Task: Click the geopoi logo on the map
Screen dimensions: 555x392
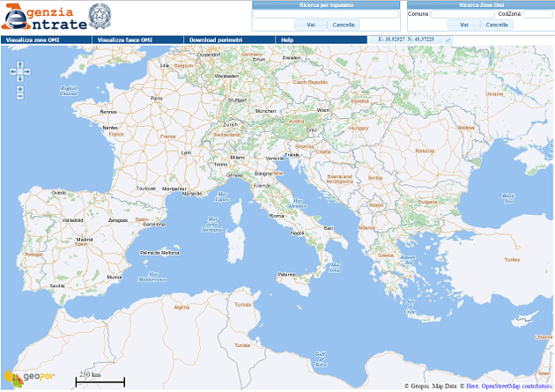Action: pyautogui.click(x=30, y=378)
